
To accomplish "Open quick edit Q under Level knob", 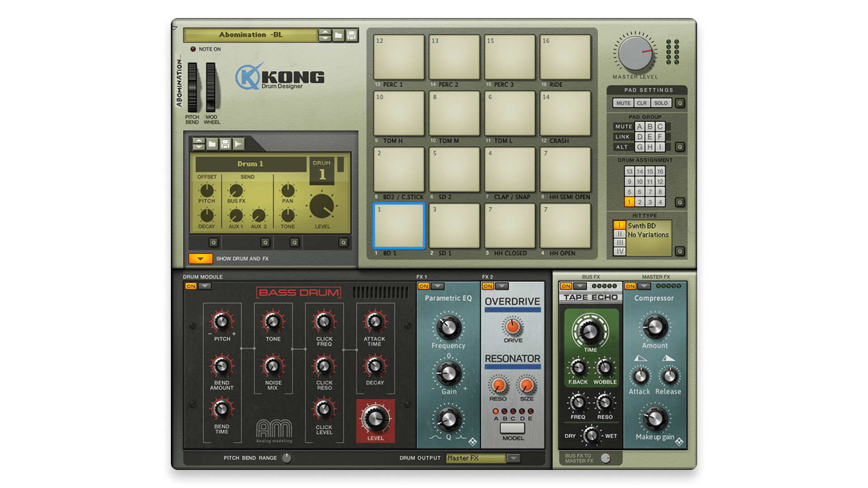I will (344, 243).
